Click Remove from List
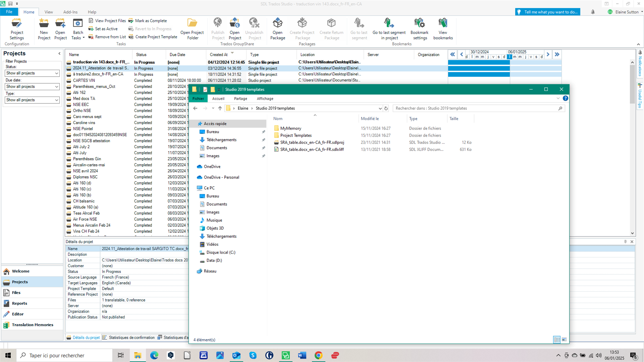This screenshot has height=362, width=644. click(x=107, y=37)
